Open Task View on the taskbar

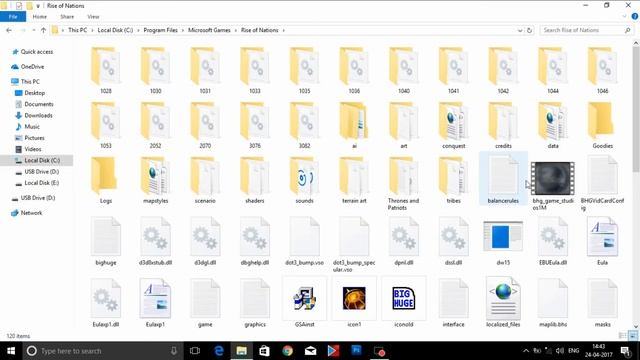pos(195,351)
